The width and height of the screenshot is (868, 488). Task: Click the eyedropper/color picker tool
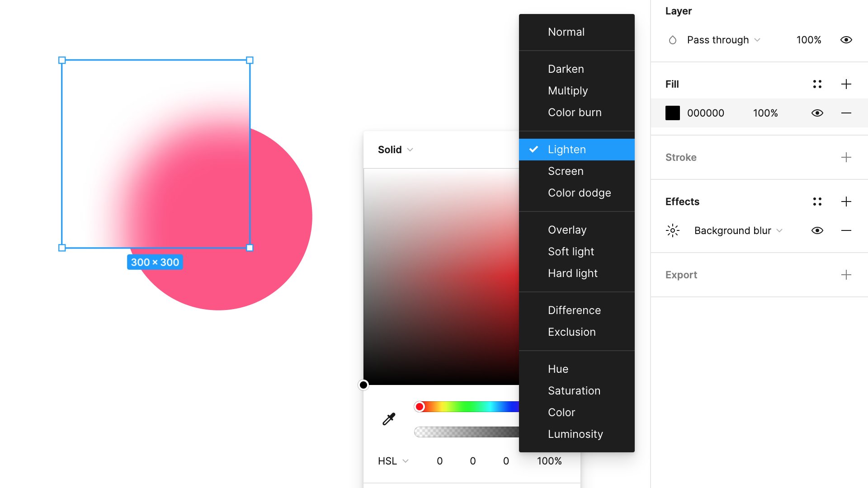388,419
